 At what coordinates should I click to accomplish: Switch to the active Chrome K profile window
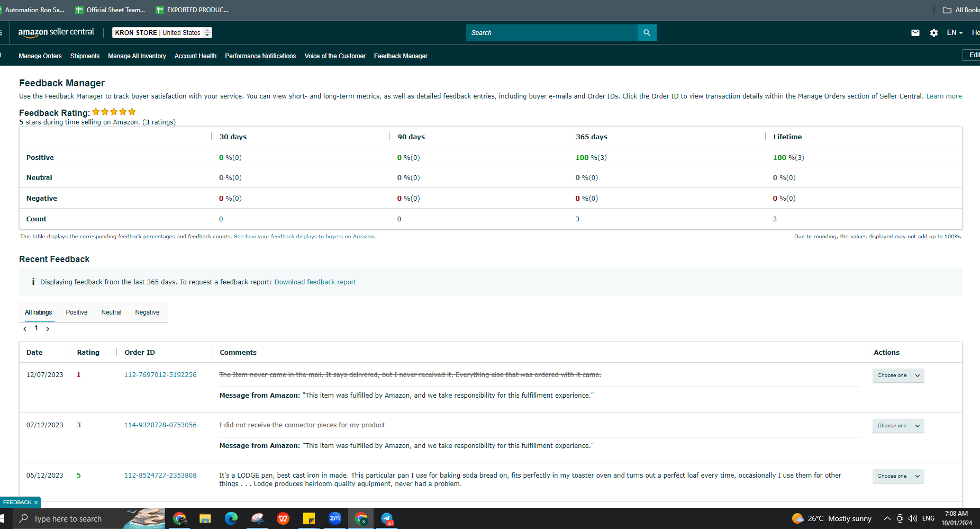point(361,518)
